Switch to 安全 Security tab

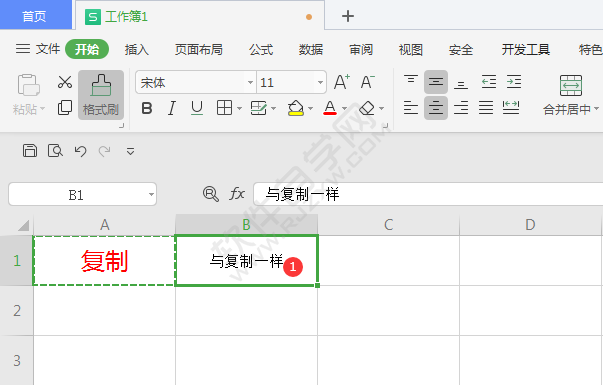tap(461, 50)
